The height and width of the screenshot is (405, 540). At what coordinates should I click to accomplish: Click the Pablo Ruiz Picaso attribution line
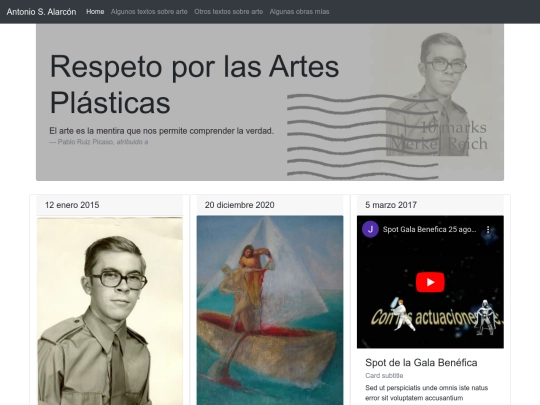[99, 142]
